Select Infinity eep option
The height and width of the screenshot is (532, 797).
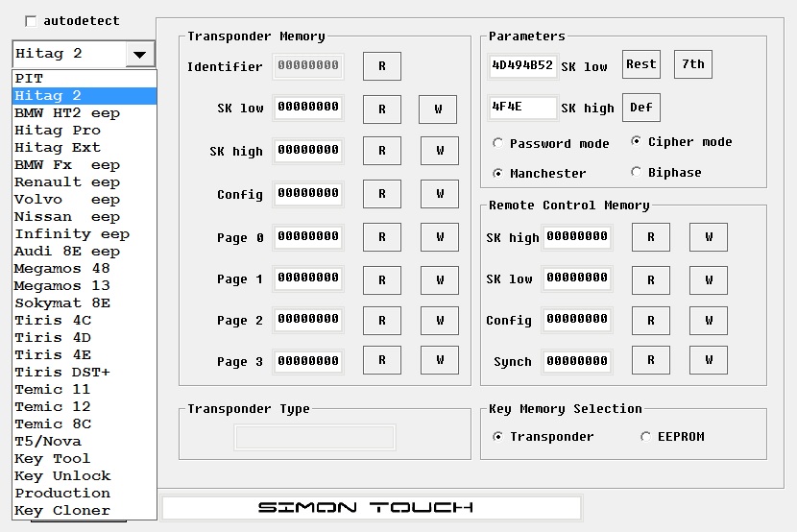point(85,234)
